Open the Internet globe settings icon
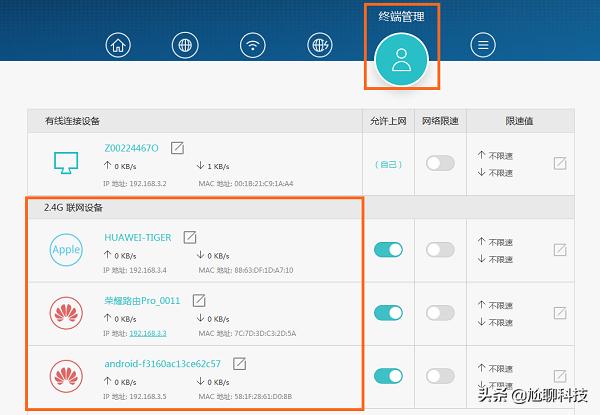Screen dimensions: 600x415 [x=185, y=45]
